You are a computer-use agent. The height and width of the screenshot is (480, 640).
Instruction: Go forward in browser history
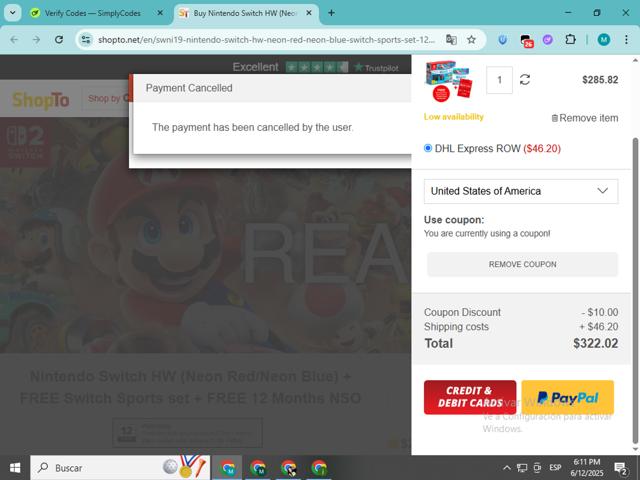point(36,40)
